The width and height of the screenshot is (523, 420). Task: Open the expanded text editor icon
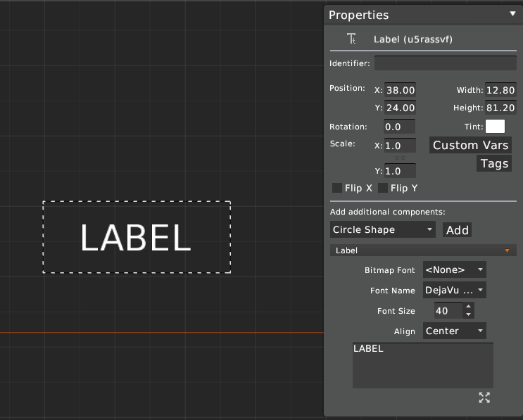point(484,398)
